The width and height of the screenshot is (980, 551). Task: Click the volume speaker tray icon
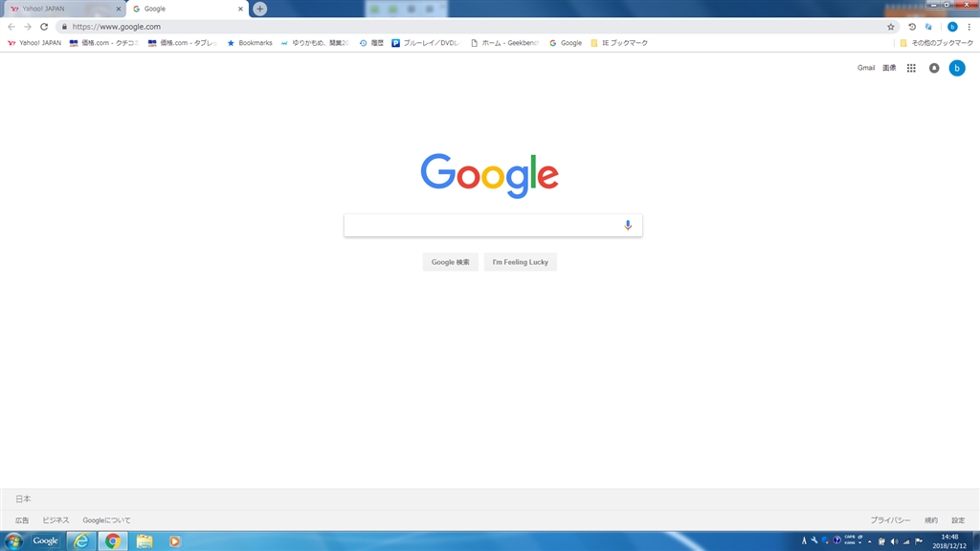coord(894,541)
